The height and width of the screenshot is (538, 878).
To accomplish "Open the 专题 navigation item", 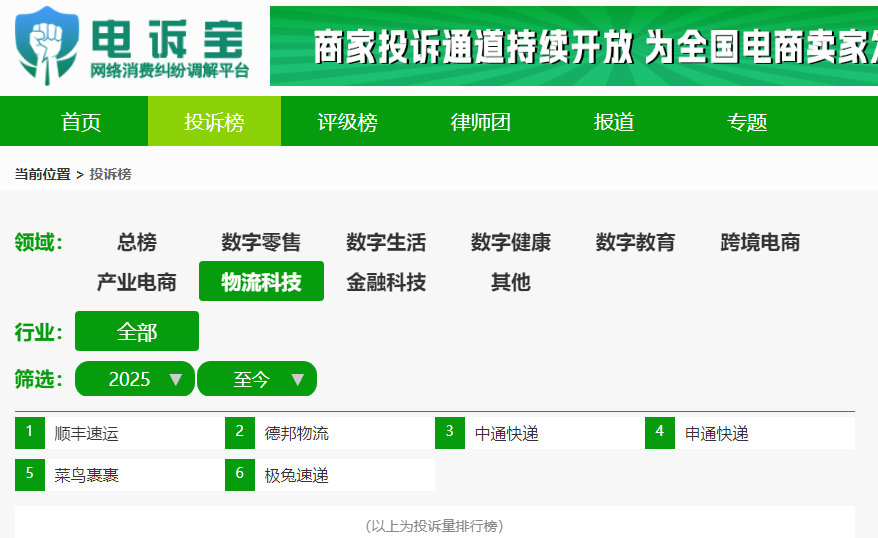I will tap(747, 121).
